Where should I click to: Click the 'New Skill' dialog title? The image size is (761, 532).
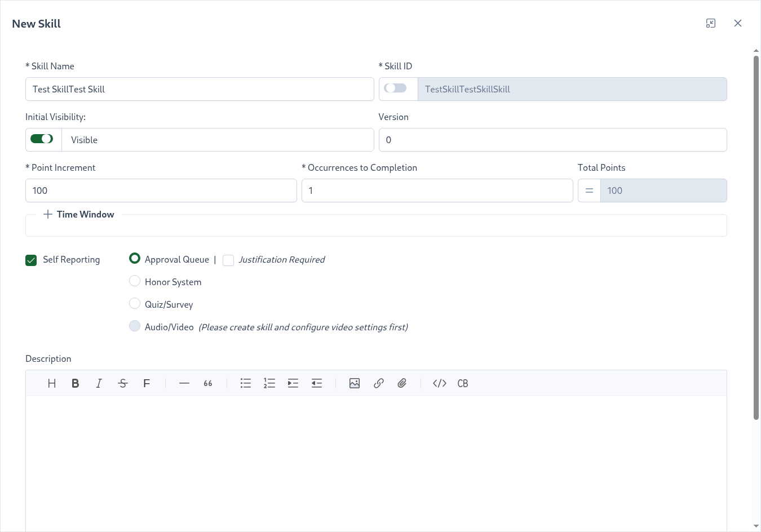36,24
